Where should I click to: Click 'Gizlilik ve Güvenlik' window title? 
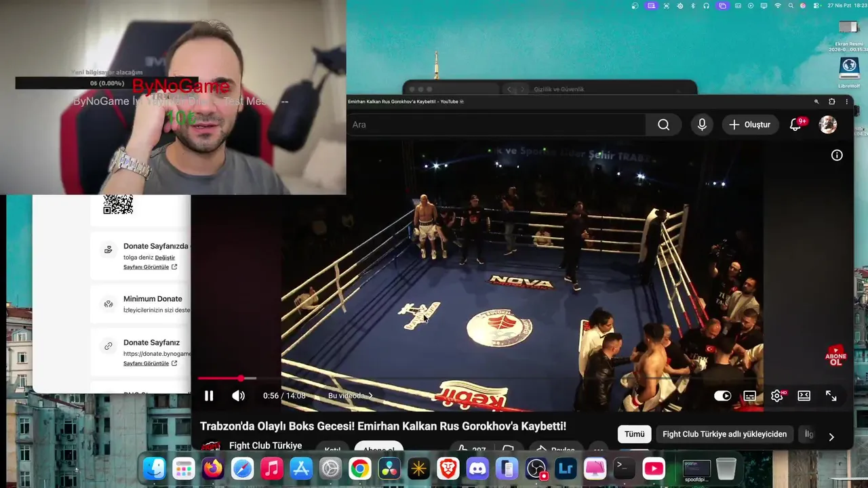pos(559,89)
